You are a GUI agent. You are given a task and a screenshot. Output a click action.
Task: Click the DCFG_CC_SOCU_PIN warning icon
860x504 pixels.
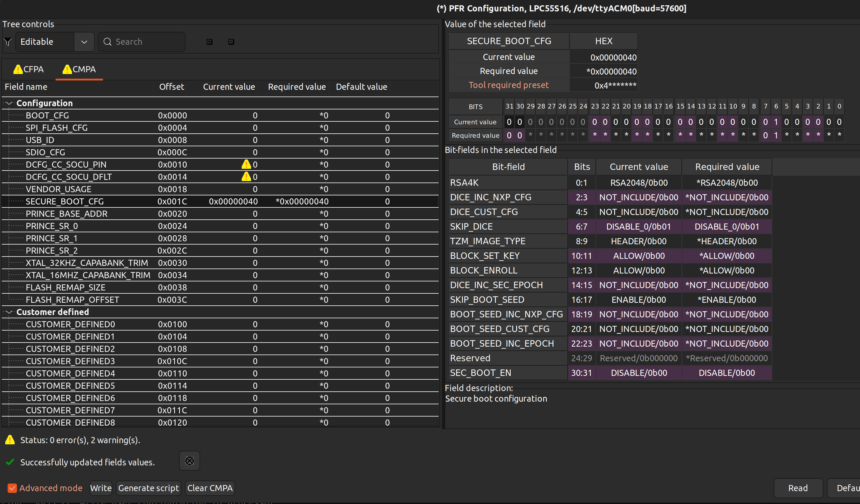pos(246,164)
